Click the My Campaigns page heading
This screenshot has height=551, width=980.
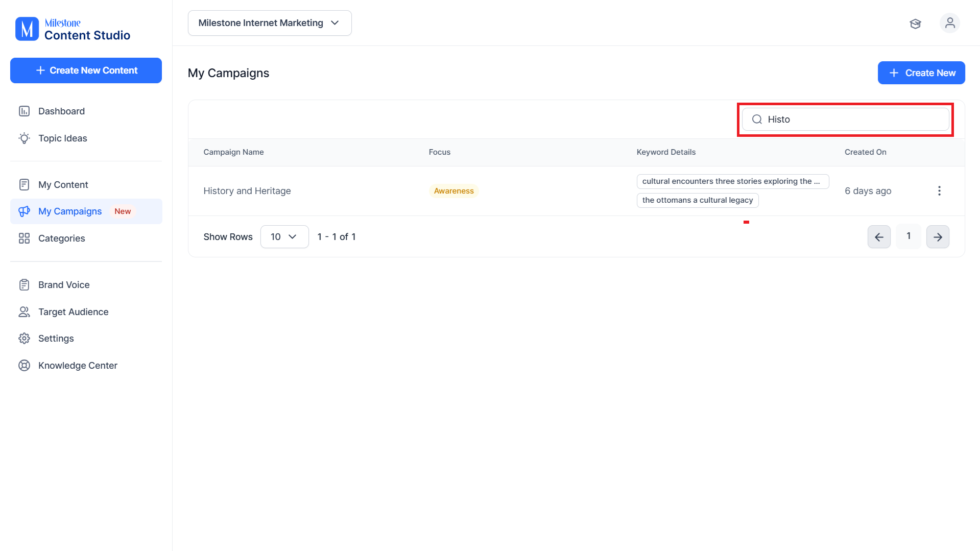pos(228,73)
